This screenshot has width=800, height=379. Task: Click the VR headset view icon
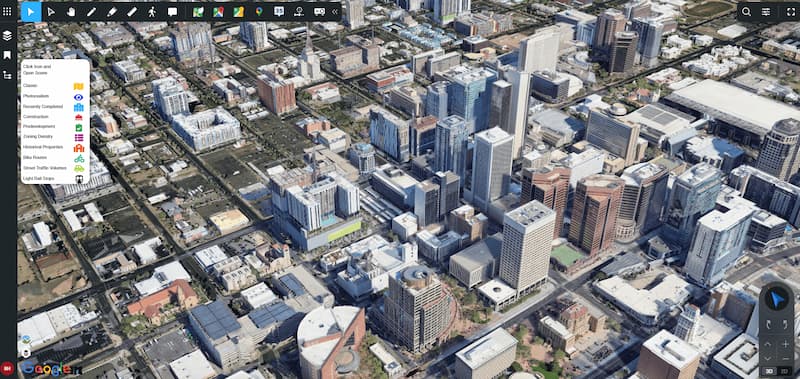(x=319, y=12)
